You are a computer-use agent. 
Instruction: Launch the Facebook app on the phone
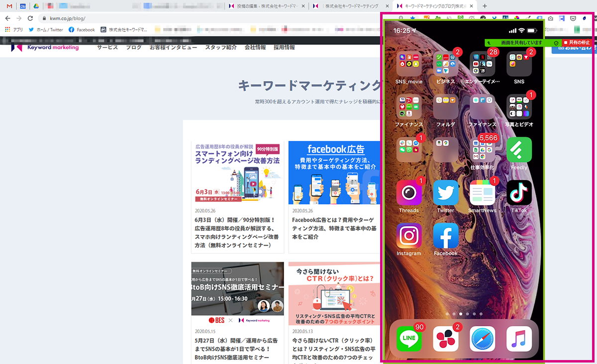(x=446, y=236)
